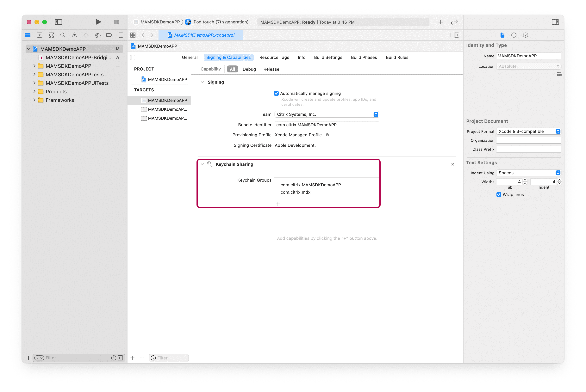The width and height of the screenshot is (586, 392).
Task: Open the Project Format dropdown
Action: [x=528, y=132]
